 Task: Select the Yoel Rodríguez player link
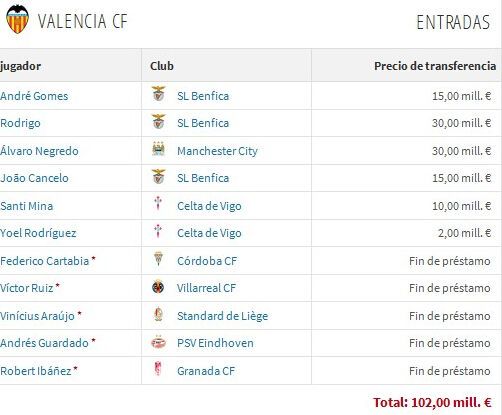[38, 233]
